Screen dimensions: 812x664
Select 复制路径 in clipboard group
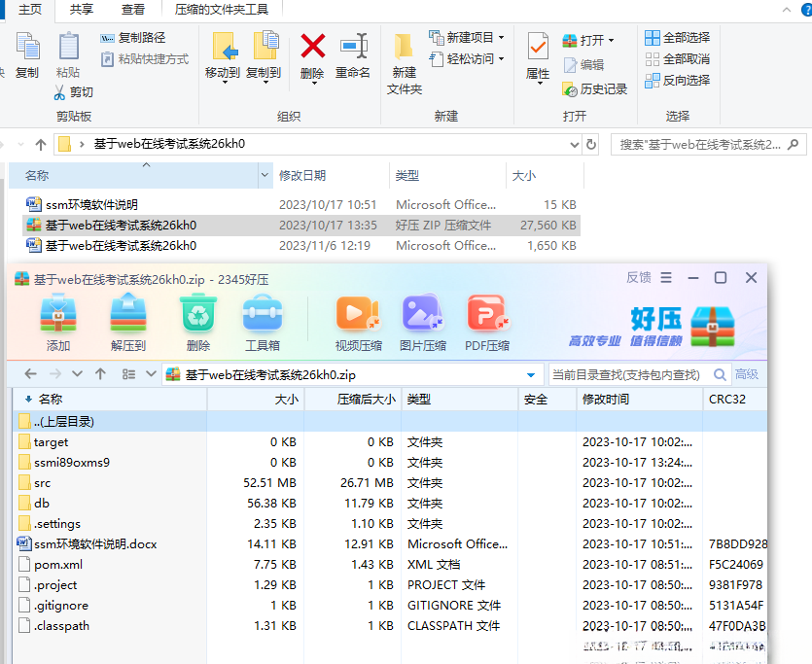coord(133,38)
